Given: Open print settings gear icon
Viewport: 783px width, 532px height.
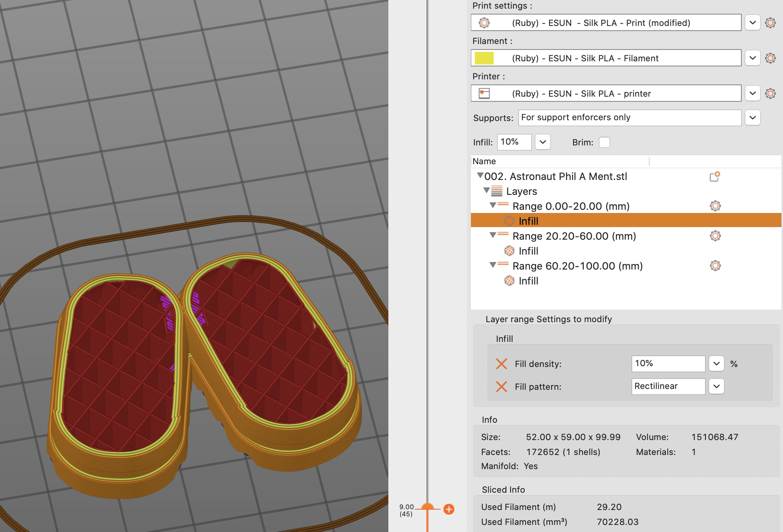Looking at the screenshot, I should click(770, 23).
